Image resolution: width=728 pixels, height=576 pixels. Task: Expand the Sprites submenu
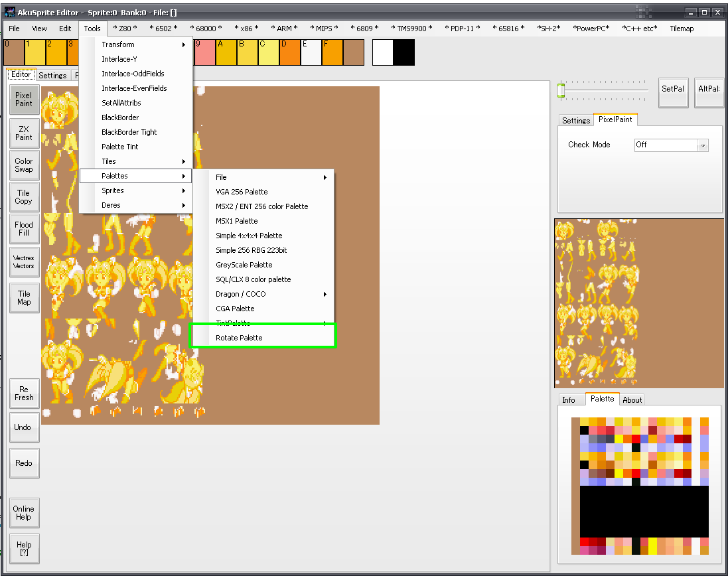pyautogui.click(x=136, y=190)
